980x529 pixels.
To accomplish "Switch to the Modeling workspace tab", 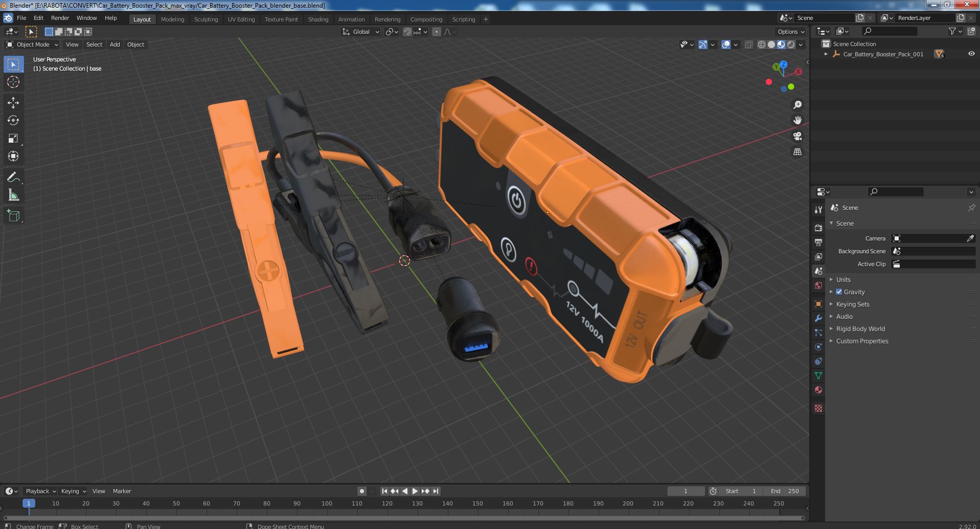I will (172, 19).
